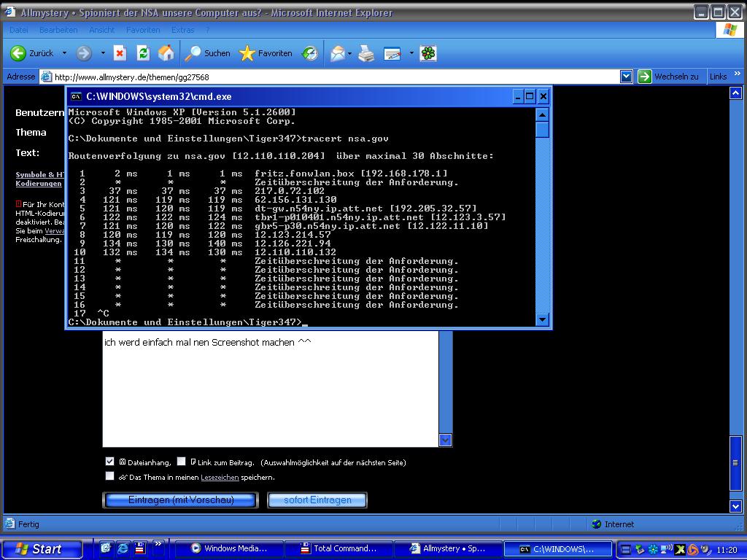
Task: Click the browser page vertical scrollbar thumb
Action: click(735, 462)
